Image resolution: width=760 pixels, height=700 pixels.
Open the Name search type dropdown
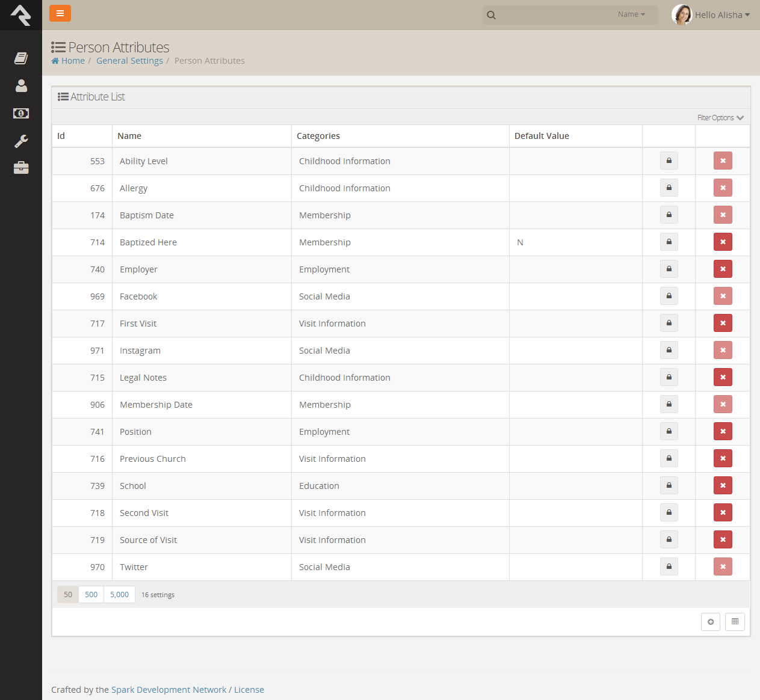631,14
